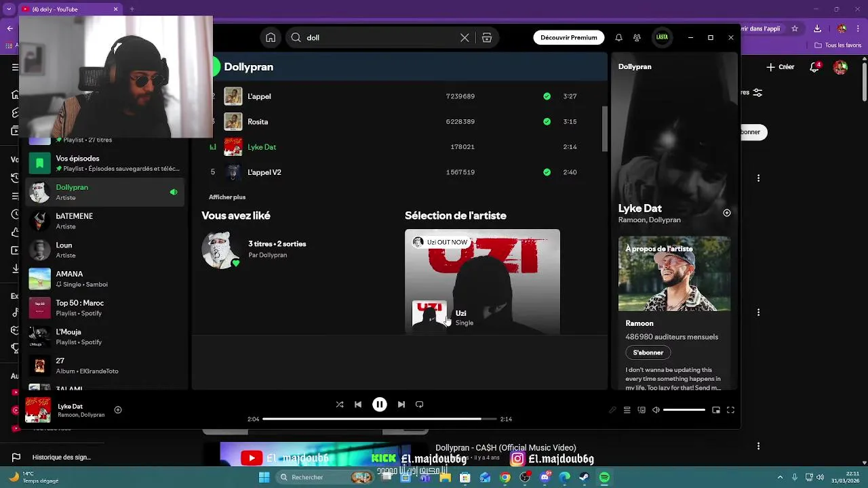The image size is (868, 488).
Task: Expand track list with Afficher plus
Action: click(x=227, y=197)
